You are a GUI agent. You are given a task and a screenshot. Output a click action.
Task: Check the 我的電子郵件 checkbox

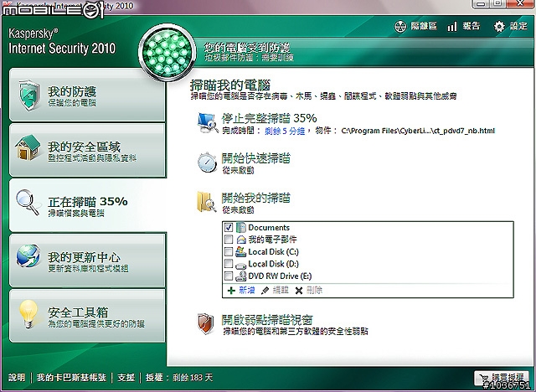coord(229,240)
